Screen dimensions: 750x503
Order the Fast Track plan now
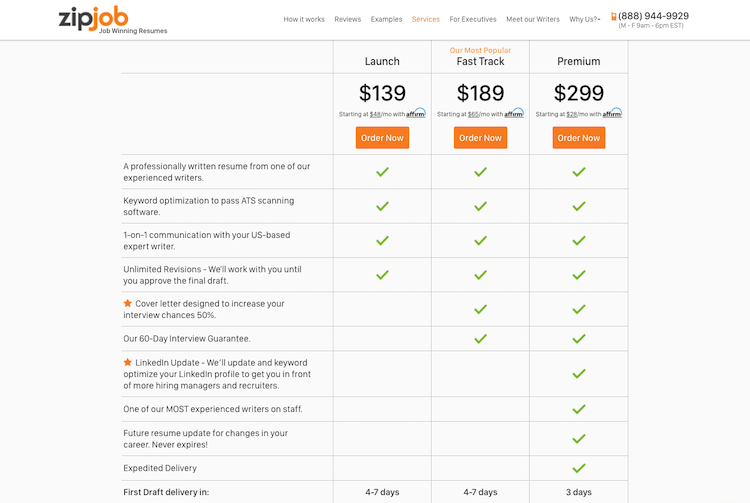click(x=480, y=138)
